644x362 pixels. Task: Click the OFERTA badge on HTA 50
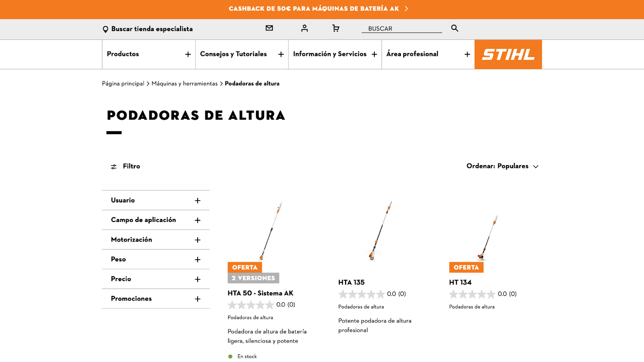pos(245,267)
